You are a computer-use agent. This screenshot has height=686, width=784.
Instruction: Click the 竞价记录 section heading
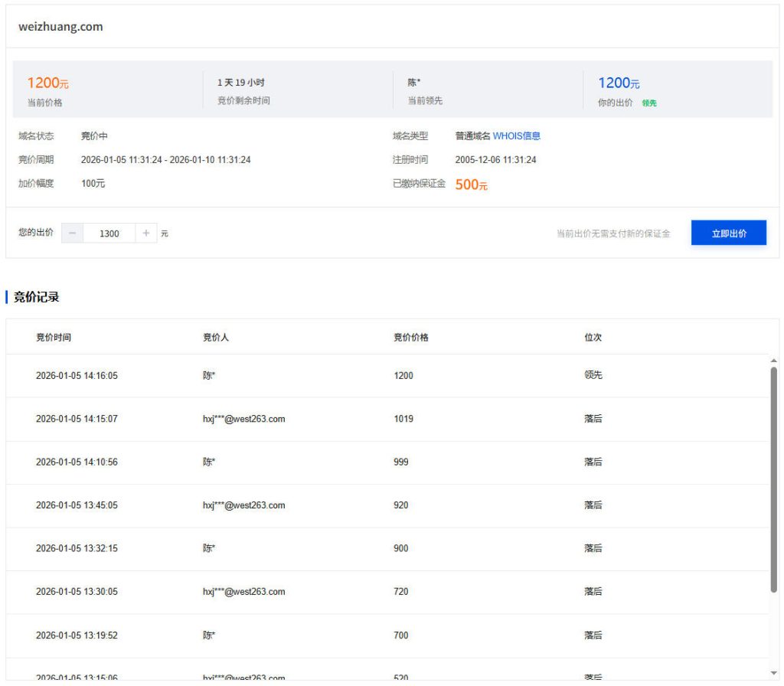pos(36,297)
